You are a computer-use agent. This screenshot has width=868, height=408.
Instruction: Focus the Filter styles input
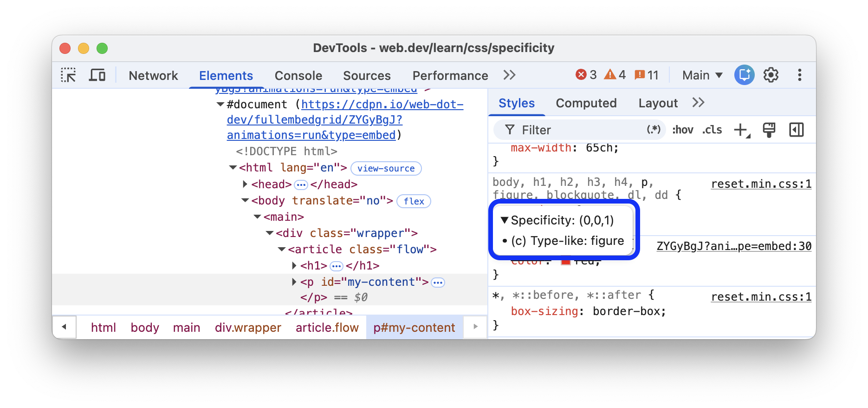580,130
